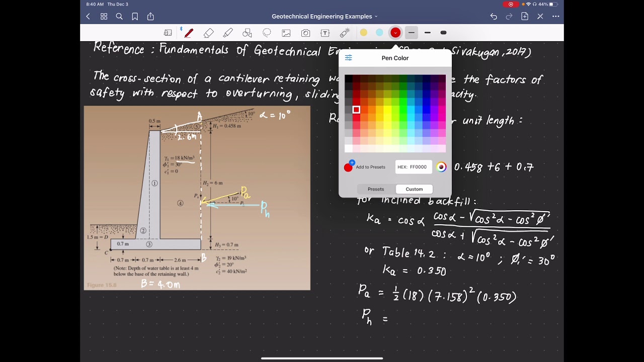This screenshot has width=644, height=362.
Task: Undo the last stroke
Action: (494, 17)
